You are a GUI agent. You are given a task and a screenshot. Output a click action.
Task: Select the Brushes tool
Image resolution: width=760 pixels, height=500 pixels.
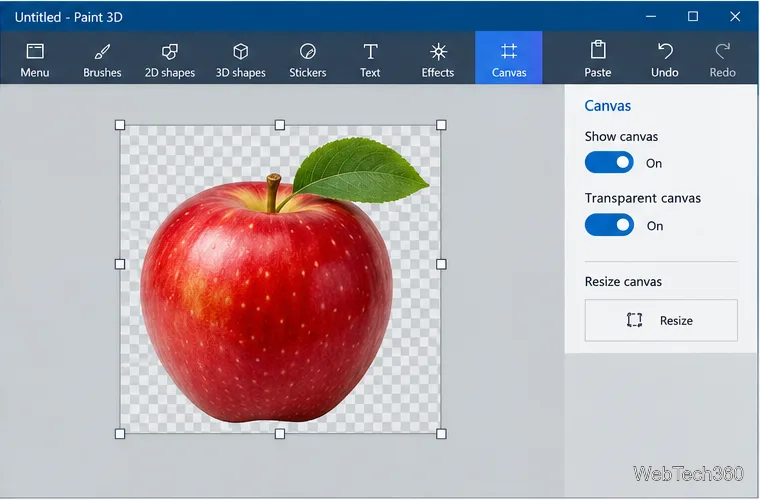(102, 60)
